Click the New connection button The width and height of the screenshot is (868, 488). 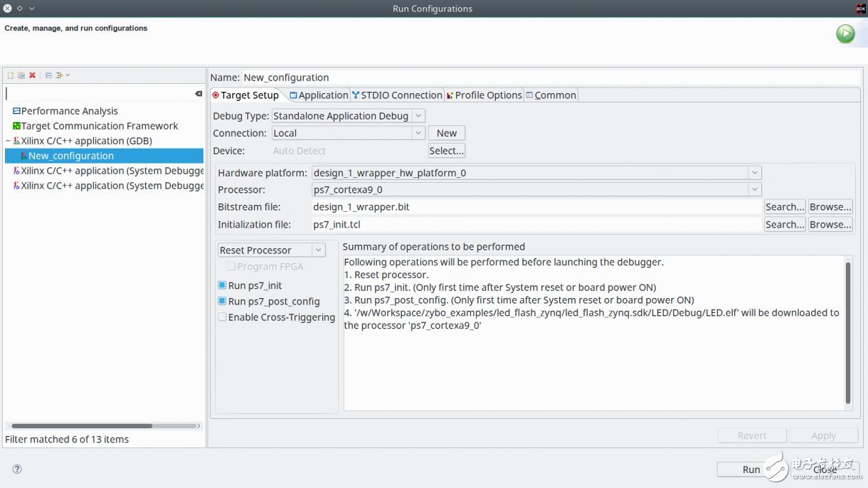[x=446, y=133]
